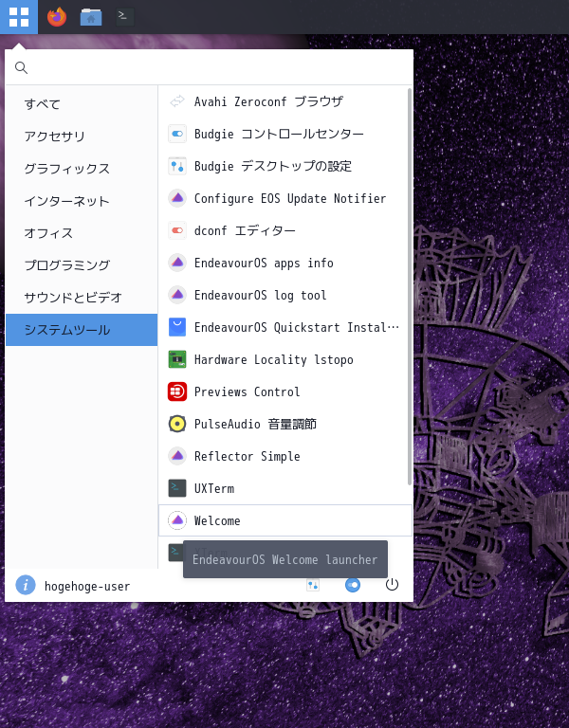Click the Configure EOS Update Notifier label
569x728 pixels.
(x=290, y=199)
